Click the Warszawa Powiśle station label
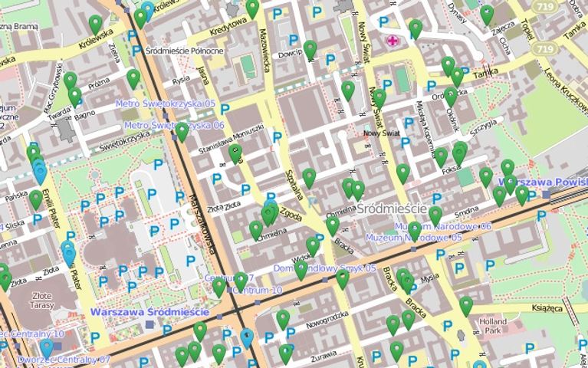Screen dimensions: 588x368 point(542,182)
